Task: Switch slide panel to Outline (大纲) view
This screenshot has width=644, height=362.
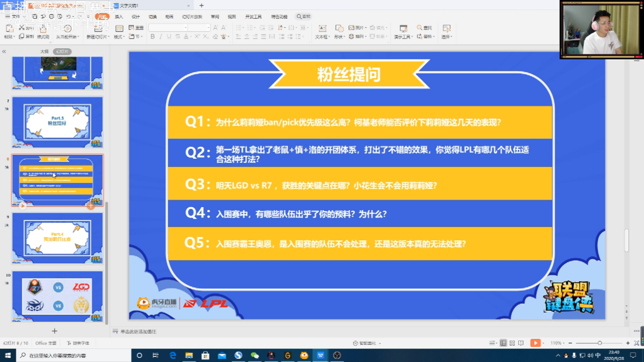Action: coord(45,52)
